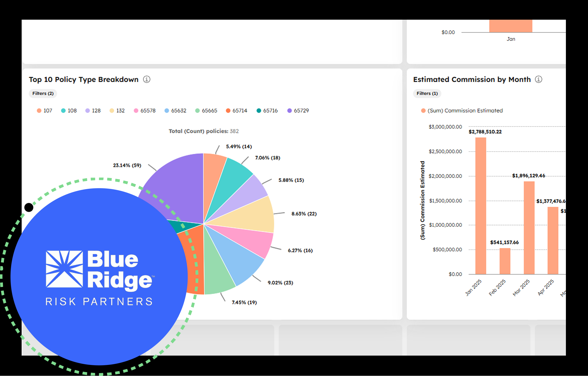
Task: Click info icon beside Top 10 Policy Type Breakdown
Action: (x=147, y=79)
